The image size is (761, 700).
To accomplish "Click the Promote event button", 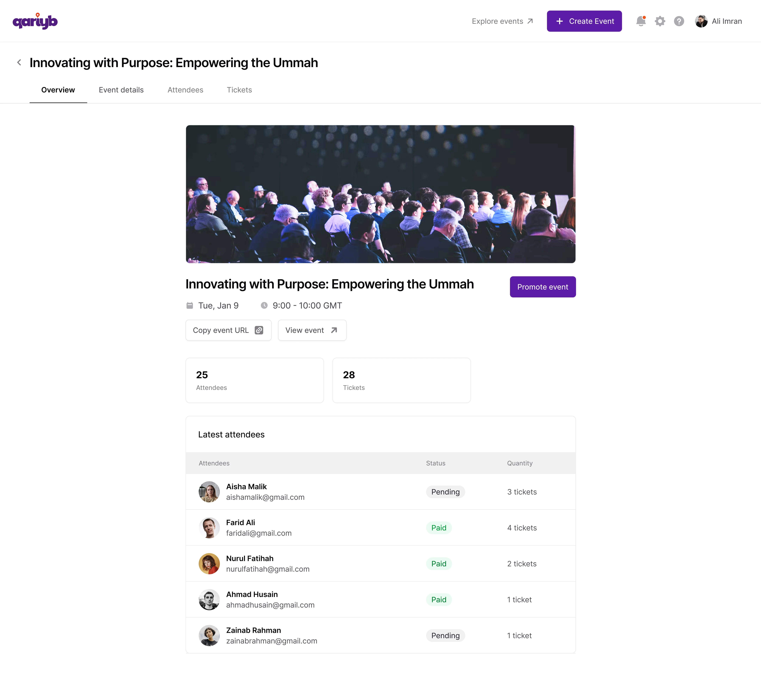I will click(x=542, y=287).
